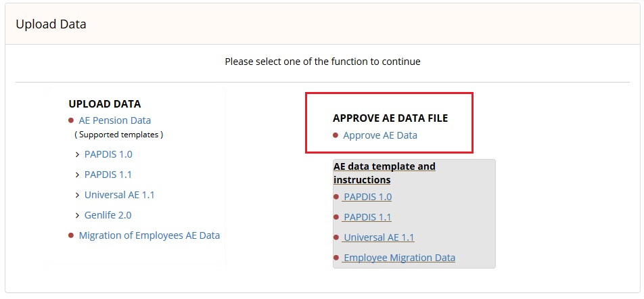Choose the Genlife 2.0 template link
This screenshot has height=299, width=644.
point(108,215)
